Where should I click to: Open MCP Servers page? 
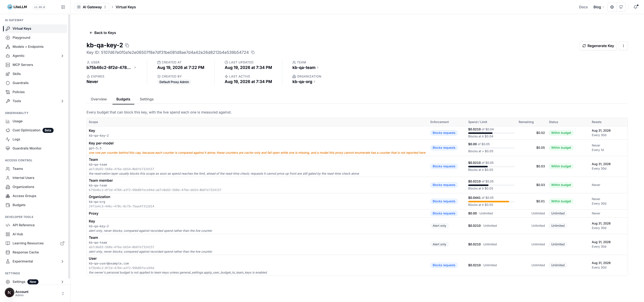35,65
